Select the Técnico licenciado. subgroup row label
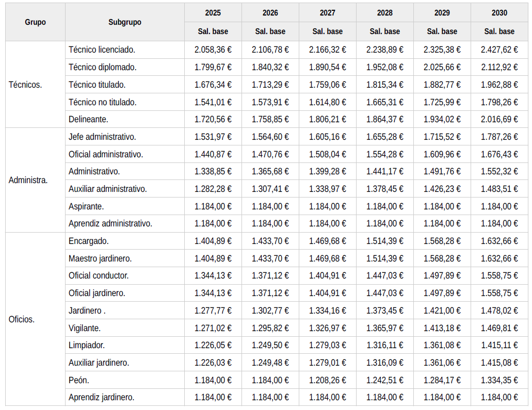 click(x=102, y=50)
